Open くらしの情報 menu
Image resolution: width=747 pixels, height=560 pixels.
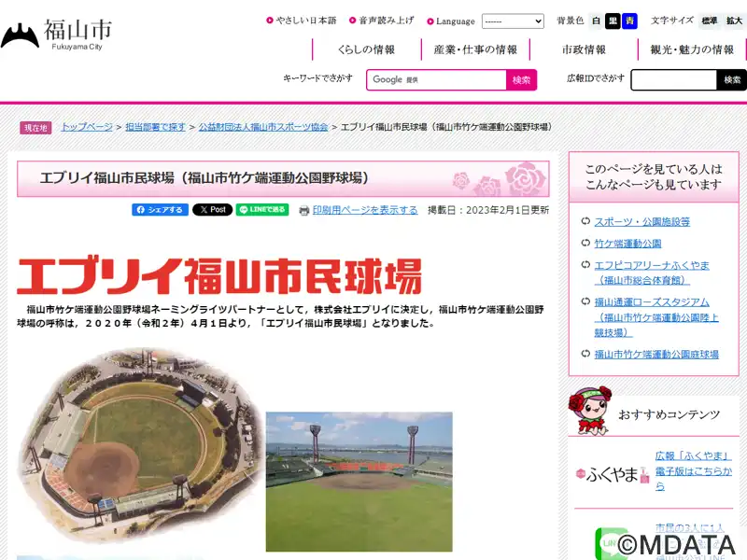click(366, 49)
